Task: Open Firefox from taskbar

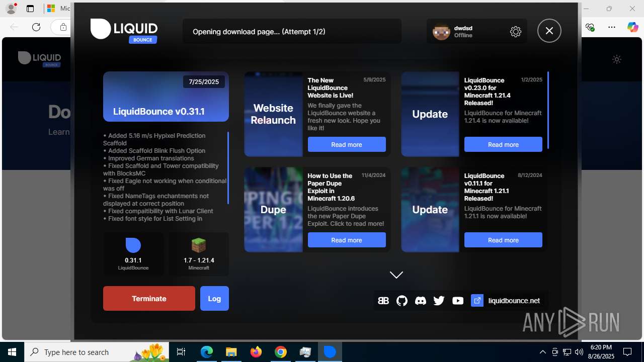Action: click(256, 352)
